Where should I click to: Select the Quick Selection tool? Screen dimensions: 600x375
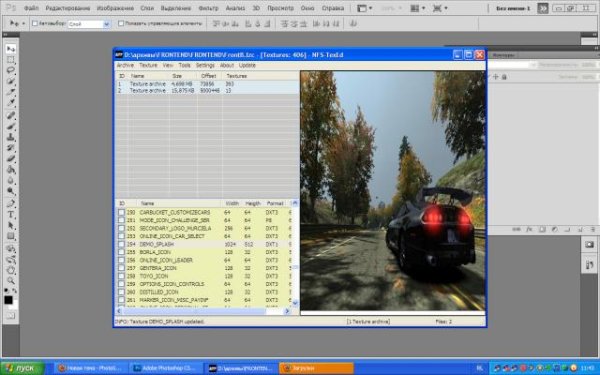(x=10, y=82)
